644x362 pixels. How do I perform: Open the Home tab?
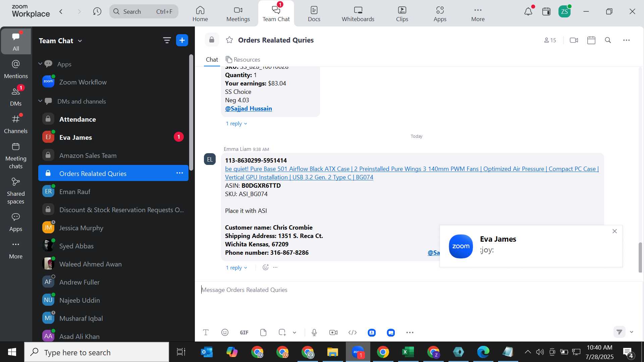(x=200, y=14)
